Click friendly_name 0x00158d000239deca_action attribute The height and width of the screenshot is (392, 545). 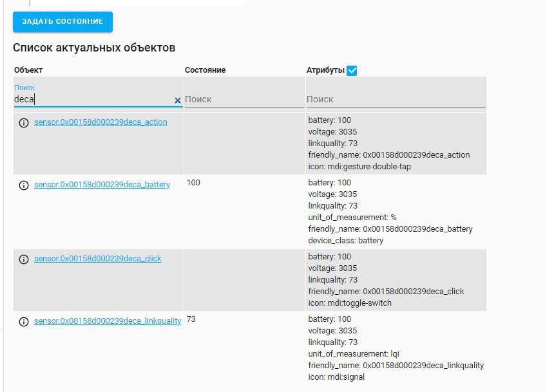coord(389,155)
